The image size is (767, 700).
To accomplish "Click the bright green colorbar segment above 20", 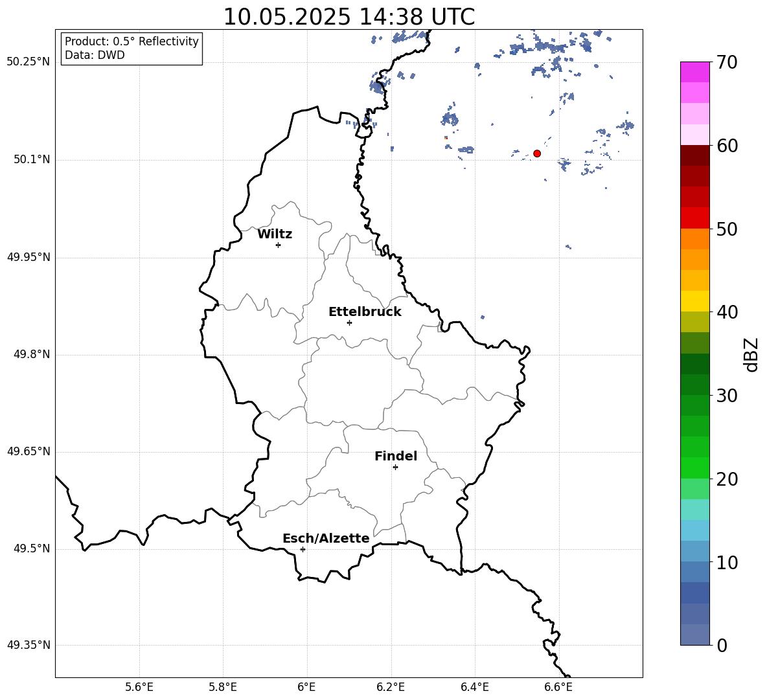I will coord(694,468).
